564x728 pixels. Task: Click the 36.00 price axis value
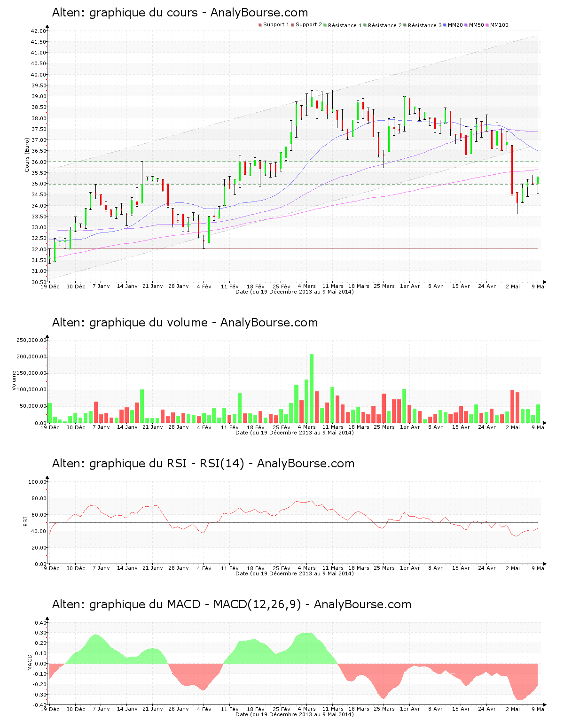coord(39,162)
